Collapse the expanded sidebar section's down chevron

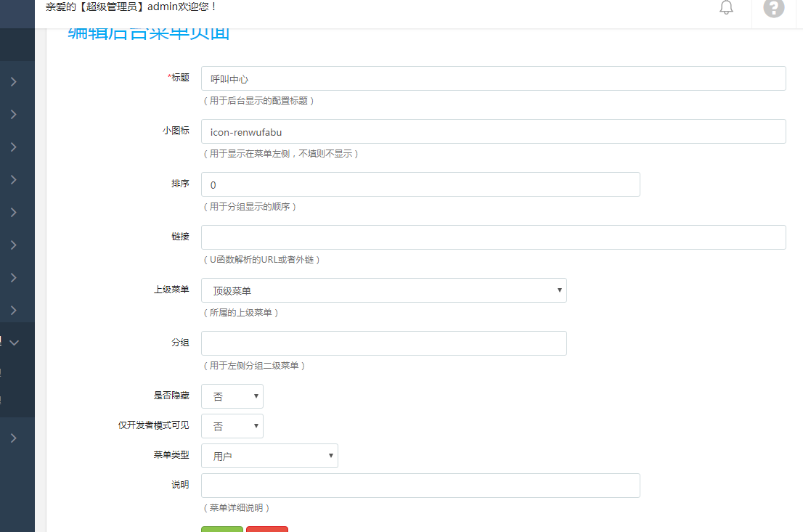click(x=14, y=342)
